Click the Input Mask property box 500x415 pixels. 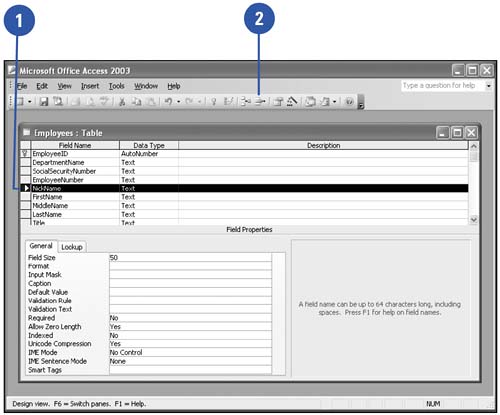pyautogui.click(x=190, y=275)
